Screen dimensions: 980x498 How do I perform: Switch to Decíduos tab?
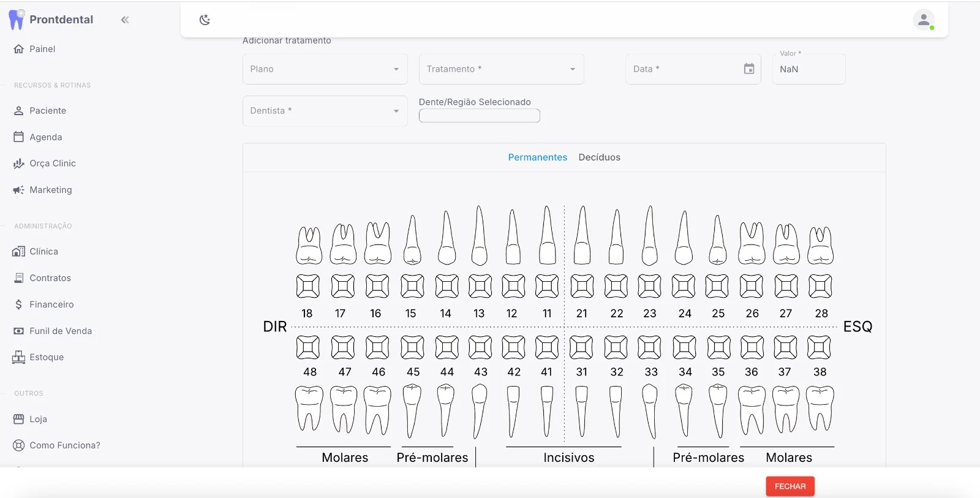tap(600, 157)
